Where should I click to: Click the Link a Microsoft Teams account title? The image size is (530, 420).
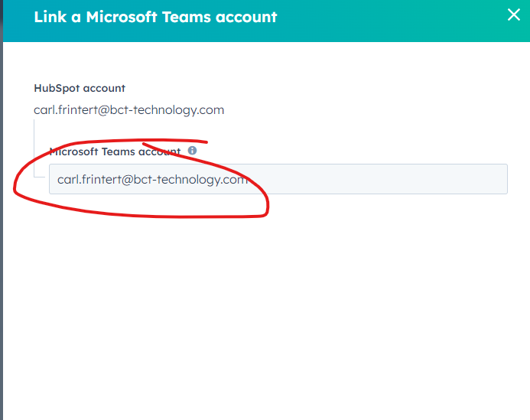point(155,17)
